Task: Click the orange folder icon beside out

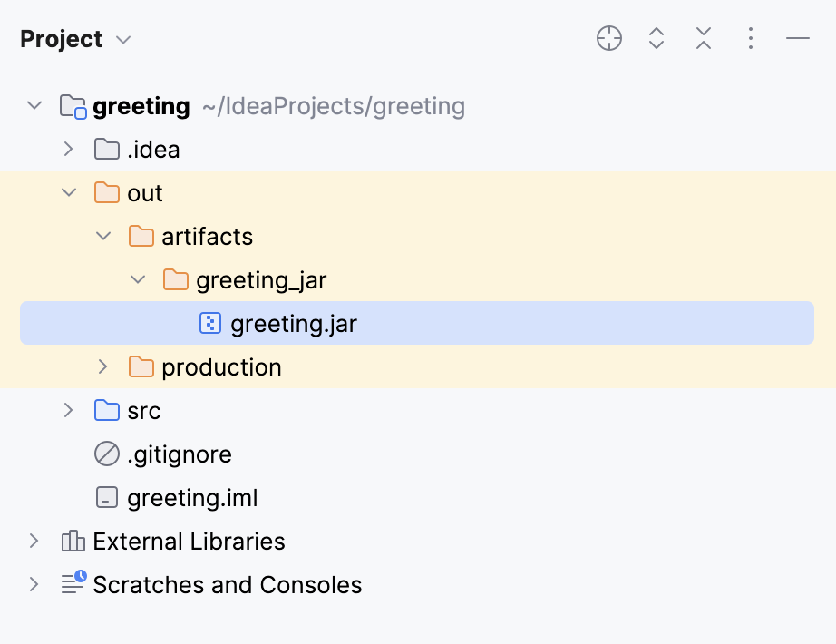Action: point(106,192)
